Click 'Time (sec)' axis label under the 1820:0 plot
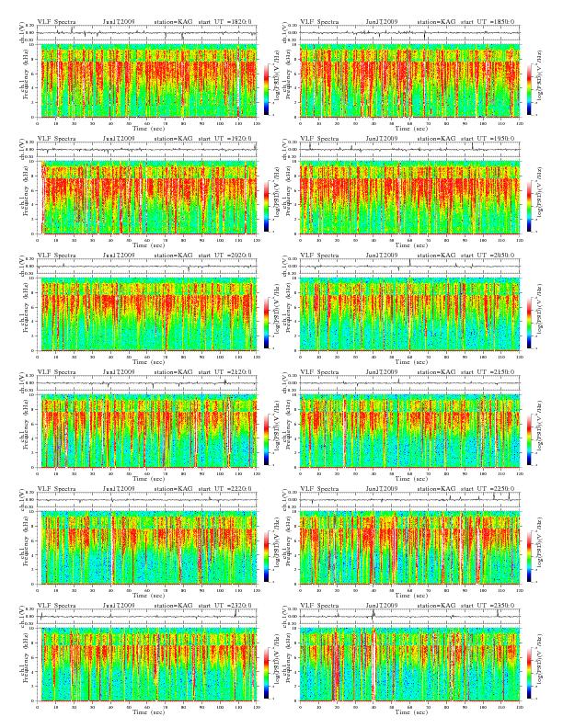Screen dimensions: 563x728 tap(149, 128)
